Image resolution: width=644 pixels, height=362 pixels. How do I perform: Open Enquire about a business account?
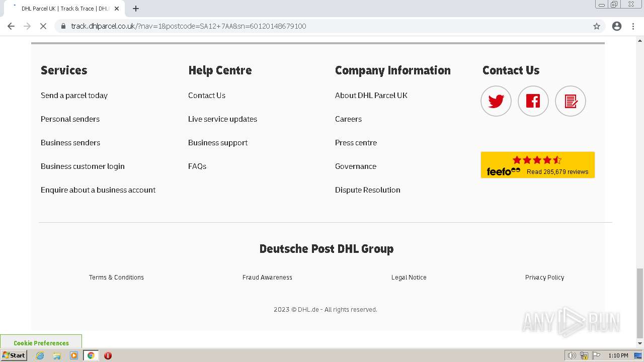(98, 190)
